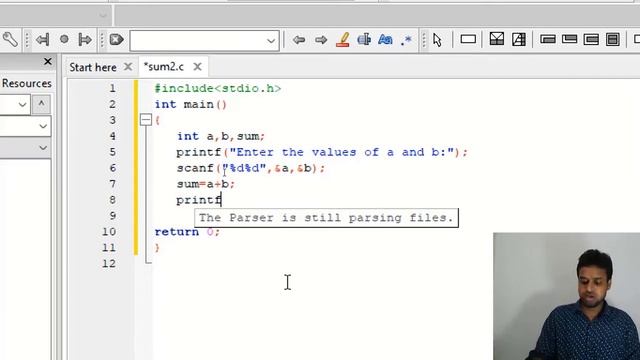
Task: Click the right arrow jump forward icon
Action: pos(321,40)
